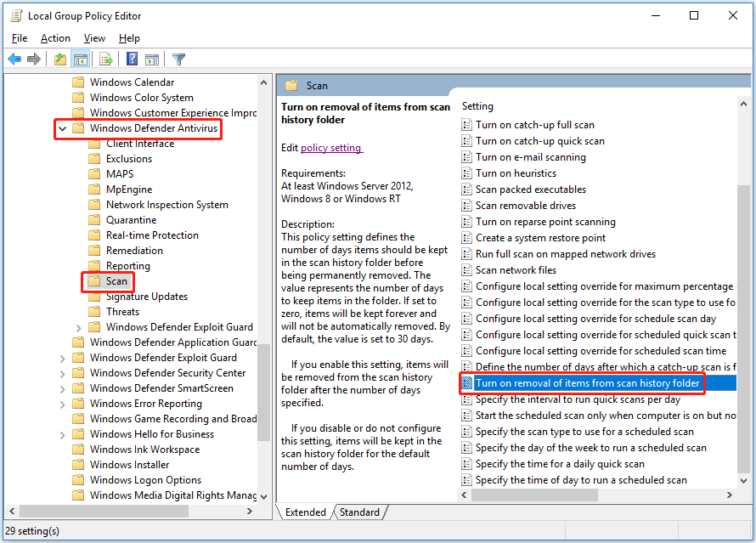Image resolution: width=756 pixels, height=543 pixels.
Task: Click folder icon next to Threats
Action: [94, 312]
